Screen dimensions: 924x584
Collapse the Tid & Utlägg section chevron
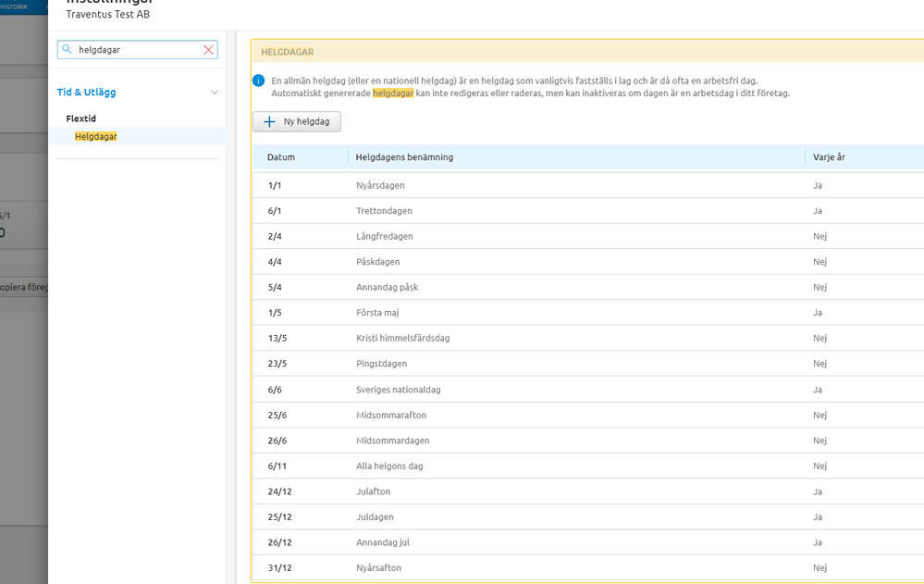[215, 93]
